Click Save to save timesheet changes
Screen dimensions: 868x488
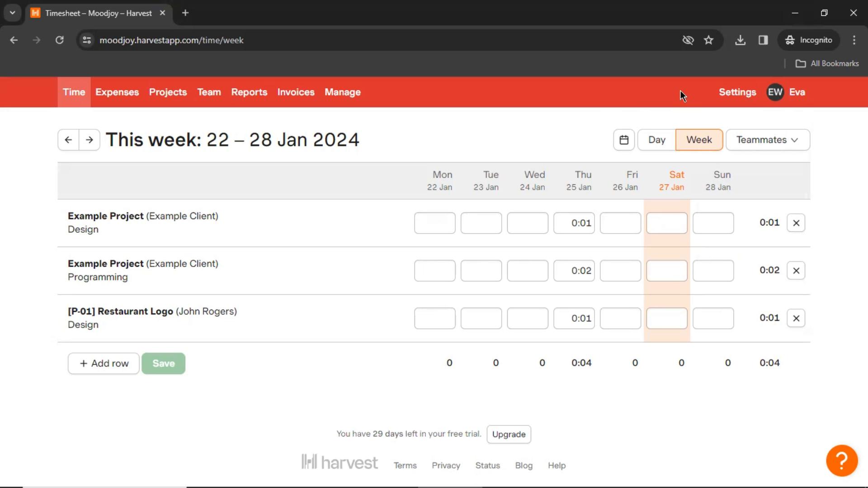pyautogui.click(x=163, y=363)
